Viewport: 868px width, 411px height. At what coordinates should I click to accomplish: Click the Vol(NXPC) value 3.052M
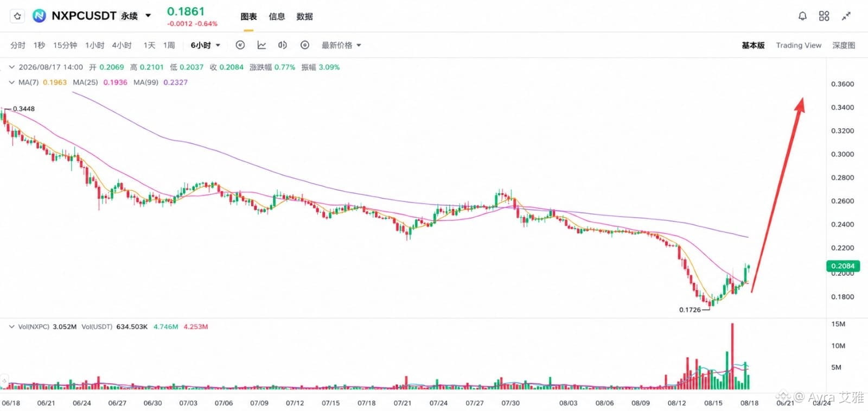(65, 327)
